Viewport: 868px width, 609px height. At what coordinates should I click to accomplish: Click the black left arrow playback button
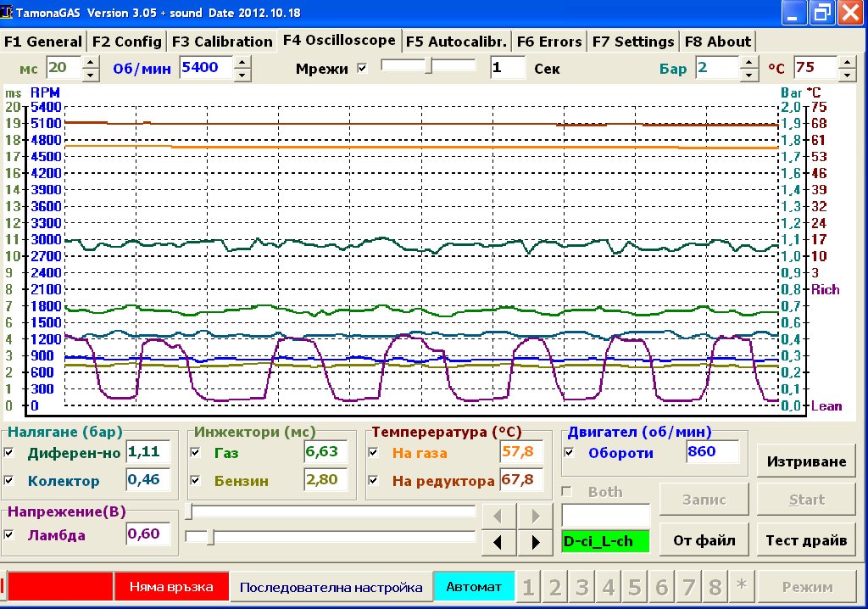pos(498,541)
